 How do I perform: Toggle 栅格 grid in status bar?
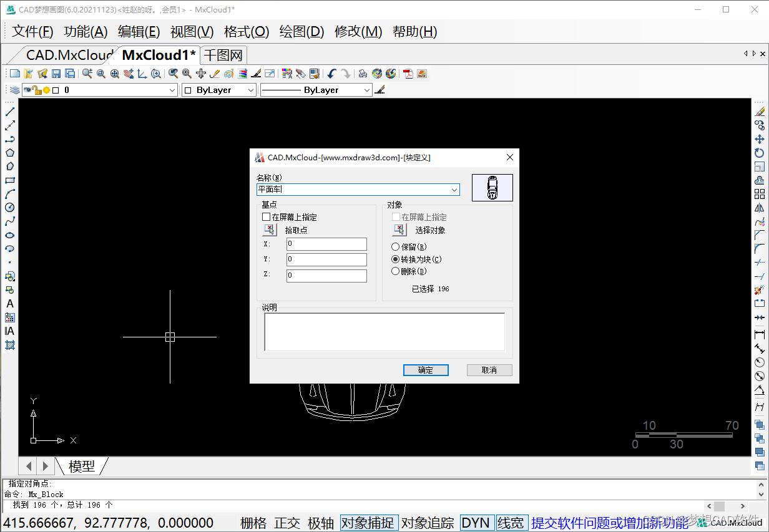[253, 523]
